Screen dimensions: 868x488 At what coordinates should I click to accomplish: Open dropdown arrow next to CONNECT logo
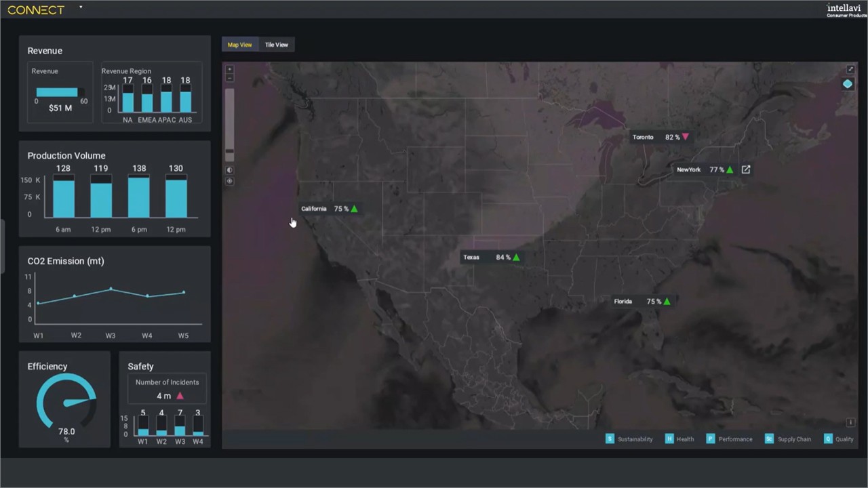(81, 7)
